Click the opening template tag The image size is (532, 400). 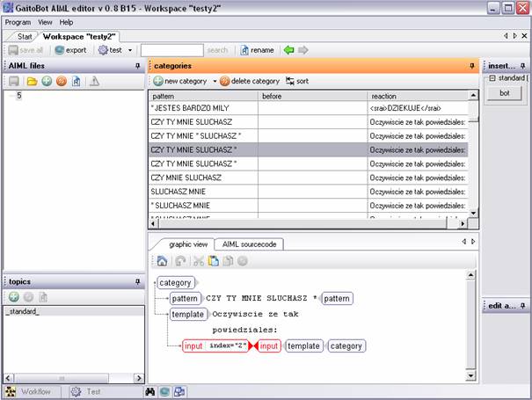click(x=187, y=314)
